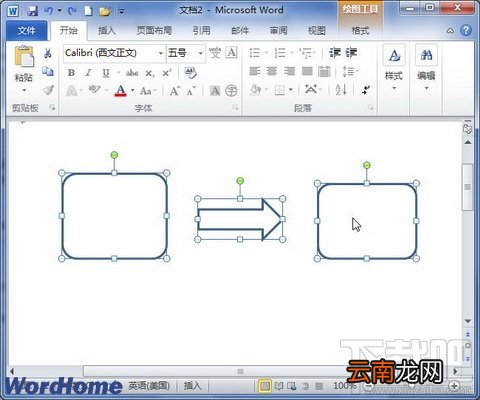Viewport: 480px width, 400px height.
Task: Apply distributed alignment
Action: coord(324,71)
